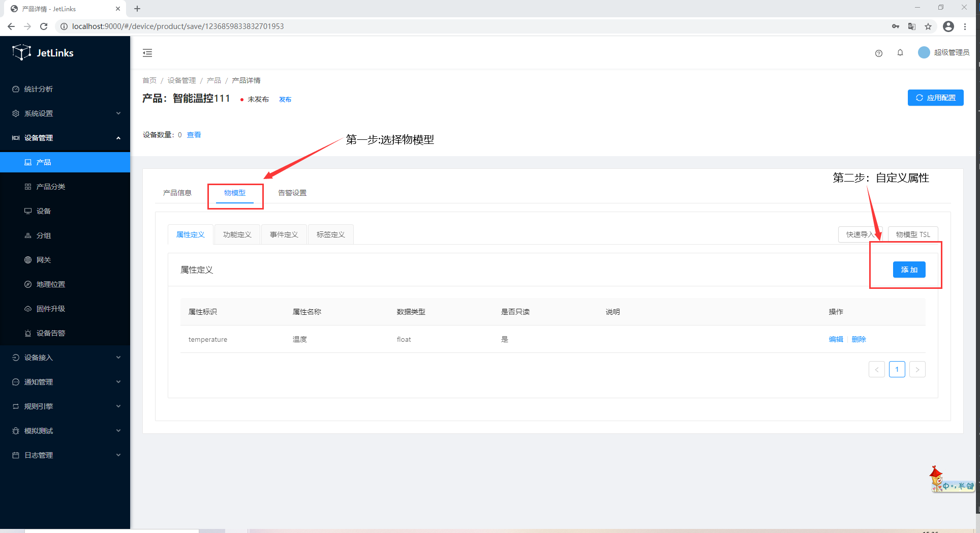Click the 添加 button to add property
This screenshot has height=533, width=980.
click(909, 270)
